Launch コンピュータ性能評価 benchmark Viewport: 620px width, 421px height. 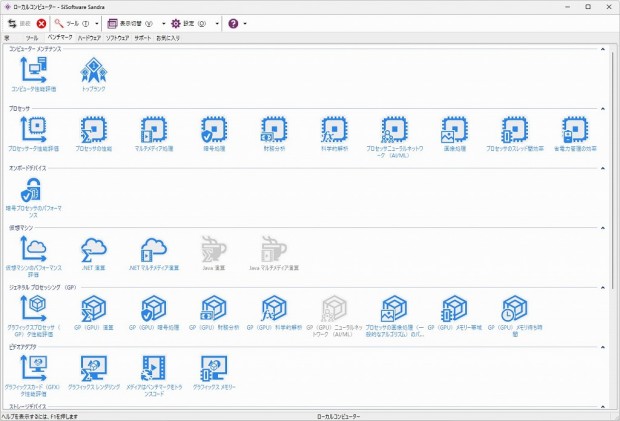coord(33,70)
